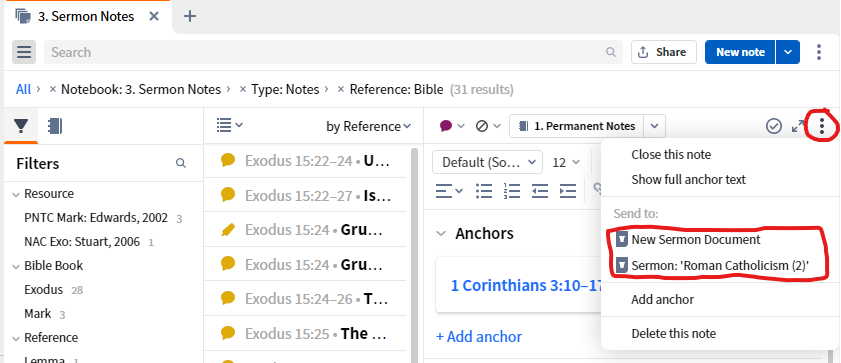The width and height of the screenshot is (841, 363).
Task: Switch to the notebooks panel icon
Action: 55,126
